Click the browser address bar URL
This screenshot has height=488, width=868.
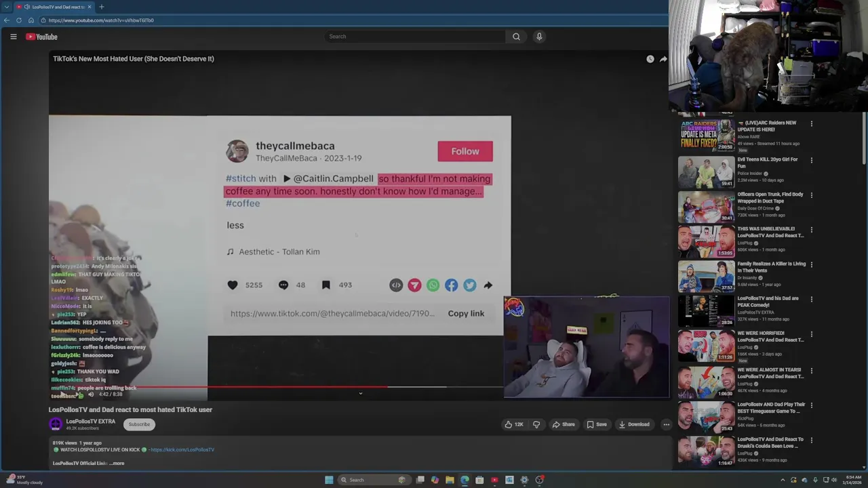tap(100, 20)
